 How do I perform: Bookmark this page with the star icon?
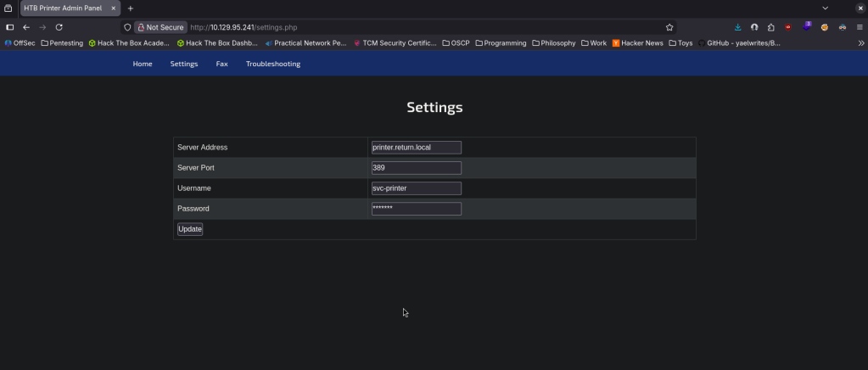(669, 27)
